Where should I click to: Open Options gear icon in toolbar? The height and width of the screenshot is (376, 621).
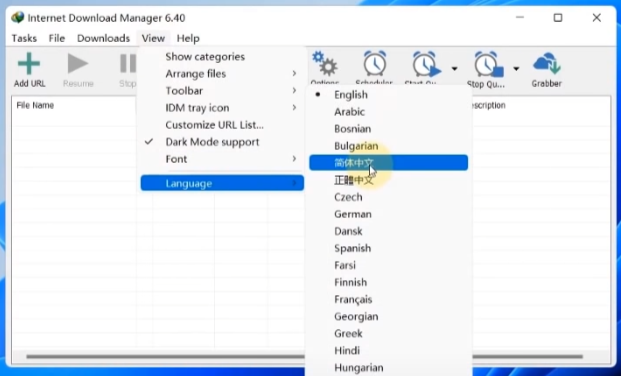(x=324, y=63)
